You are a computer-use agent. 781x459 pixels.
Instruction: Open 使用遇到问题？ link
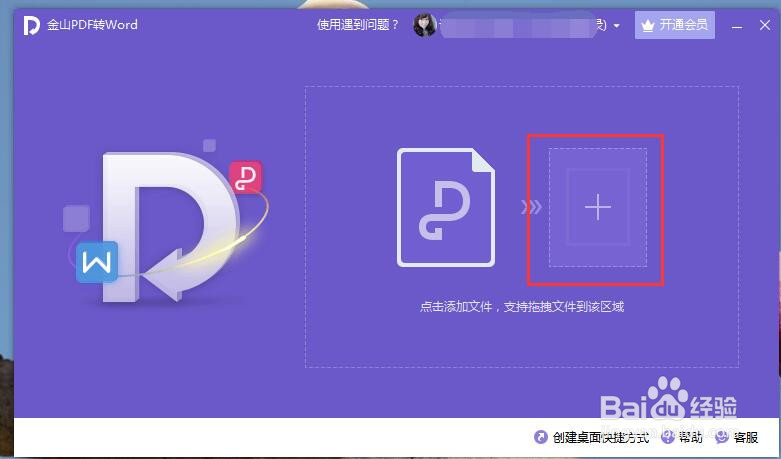point(358,24)
